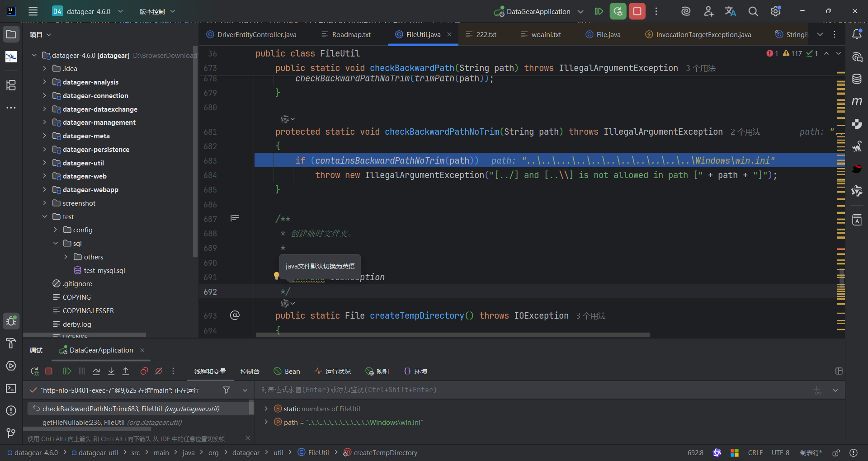
Task: Open the Structure tool window
Action: [x=11, y=85]
